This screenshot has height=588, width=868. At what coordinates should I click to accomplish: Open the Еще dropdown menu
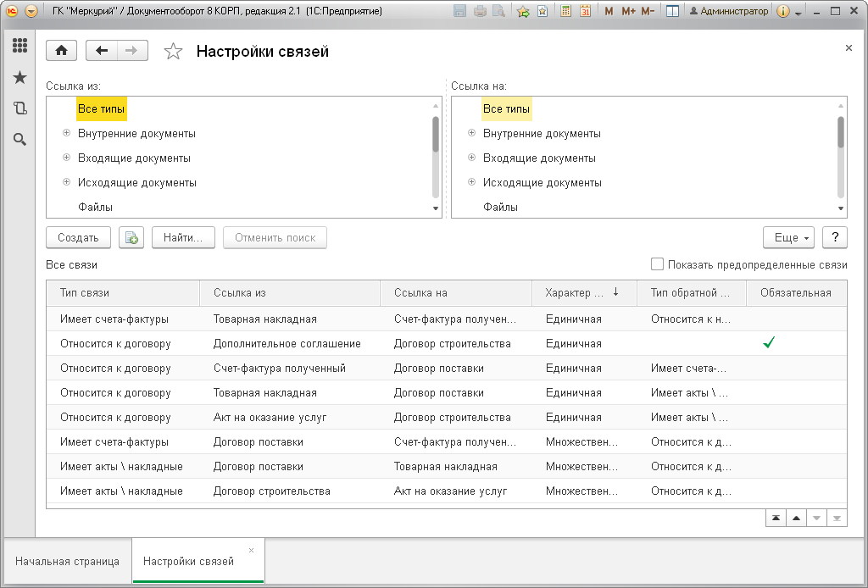pos(789,237)
